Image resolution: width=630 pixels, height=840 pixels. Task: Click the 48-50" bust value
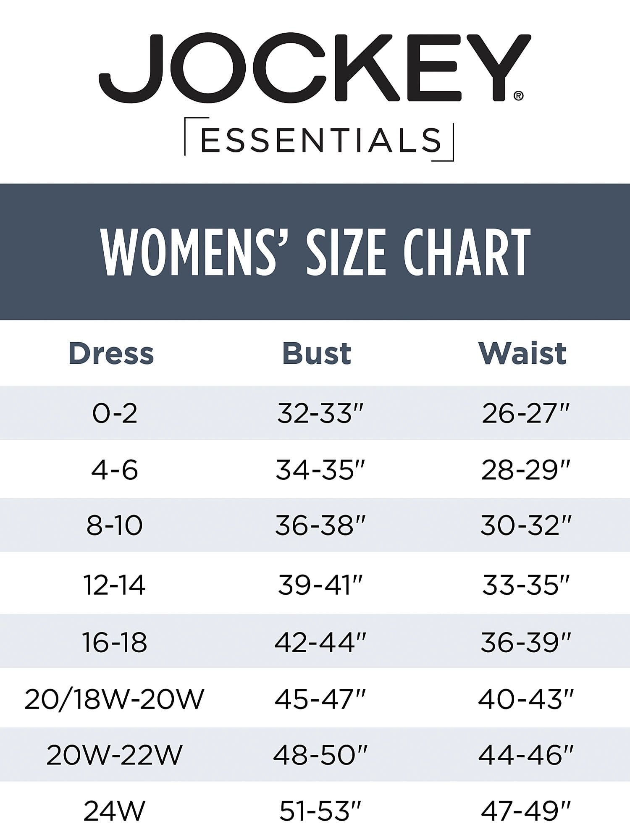pyautogui.click(x=320, y=755)
